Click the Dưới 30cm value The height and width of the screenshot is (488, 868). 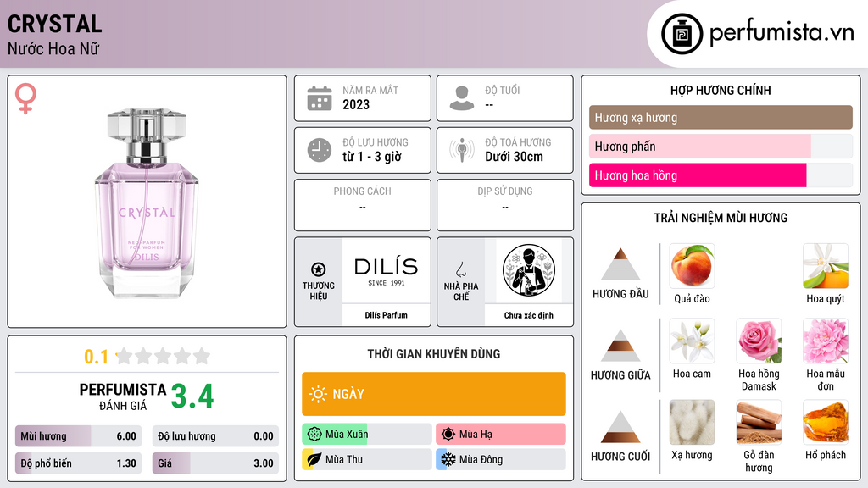point(515,157)
